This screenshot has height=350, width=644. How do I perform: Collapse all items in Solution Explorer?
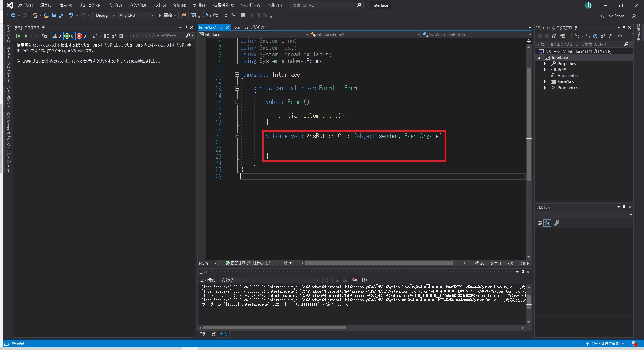click(603, 36)
